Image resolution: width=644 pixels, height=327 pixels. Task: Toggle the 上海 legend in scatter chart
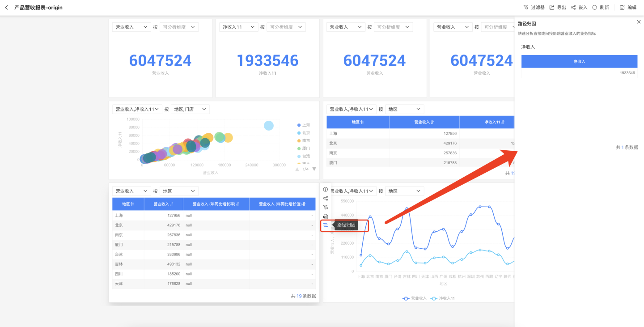(303, 125)
